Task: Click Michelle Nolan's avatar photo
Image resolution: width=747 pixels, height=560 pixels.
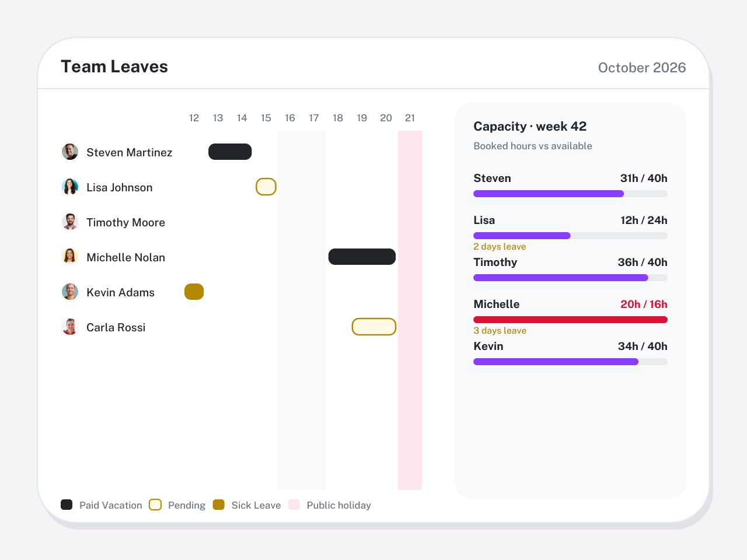Action: [70, 257]
